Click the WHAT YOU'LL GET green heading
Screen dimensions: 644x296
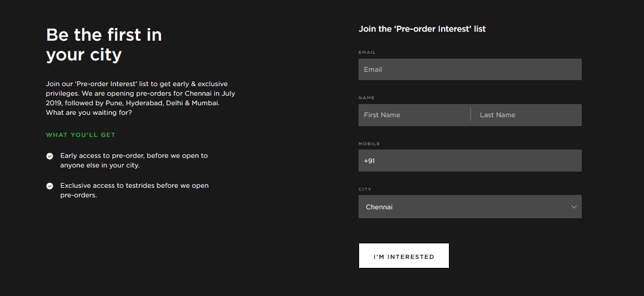pos(81,135)
